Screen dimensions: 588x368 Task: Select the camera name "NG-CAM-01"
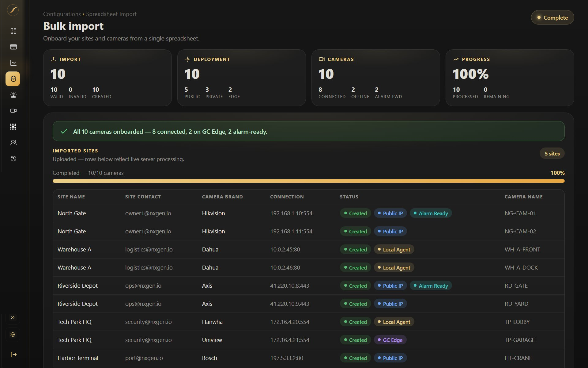[520, 213]
